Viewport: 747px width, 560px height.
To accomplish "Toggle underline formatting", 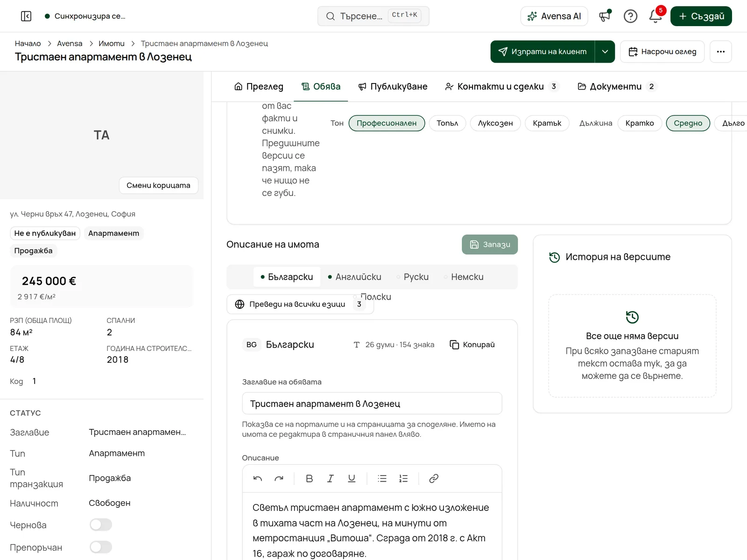I will click(x=352, y=478).
